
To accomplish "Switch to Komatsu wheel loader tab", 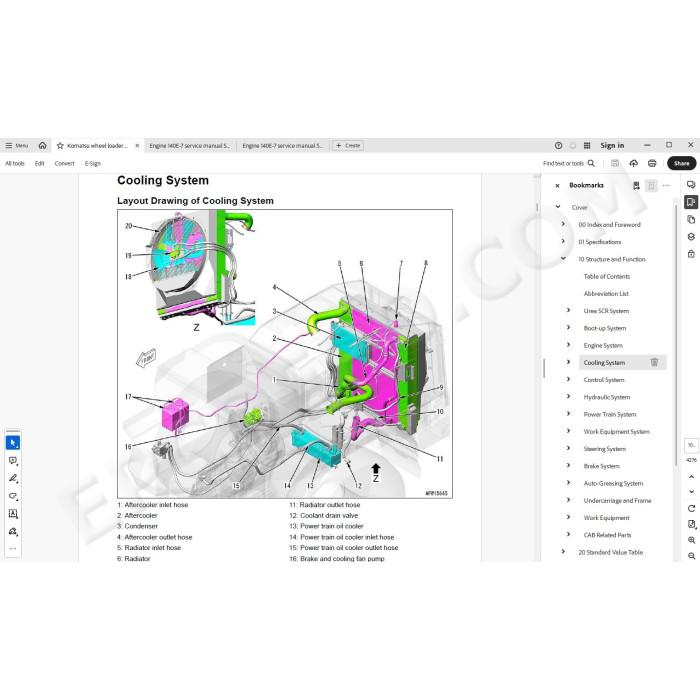I will pyautogui.click(x=97, y=146).
